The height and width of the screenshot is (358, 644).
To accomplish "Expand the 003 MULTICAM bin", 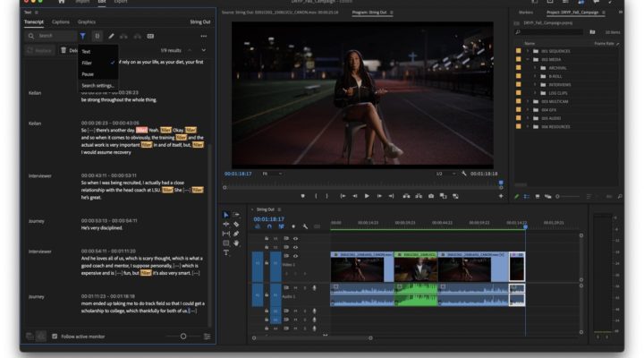I will pyautogui.click(x=528, y=101).
